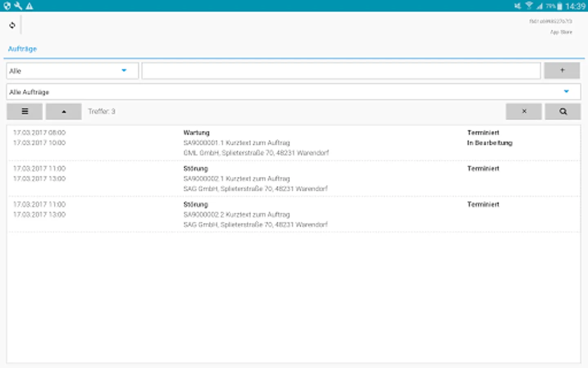Click Terminiert status of the Wartung order

tap(483, 132)
